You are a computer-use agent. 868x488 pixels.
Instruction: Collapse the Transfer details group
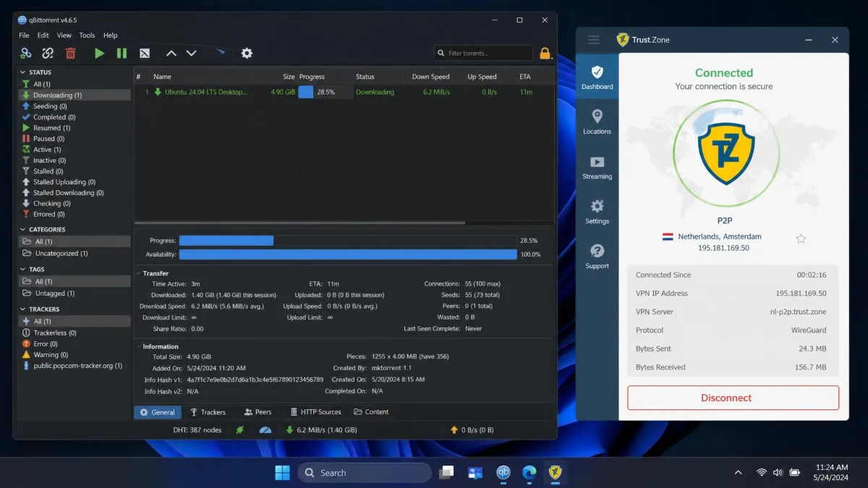point(139,273)
